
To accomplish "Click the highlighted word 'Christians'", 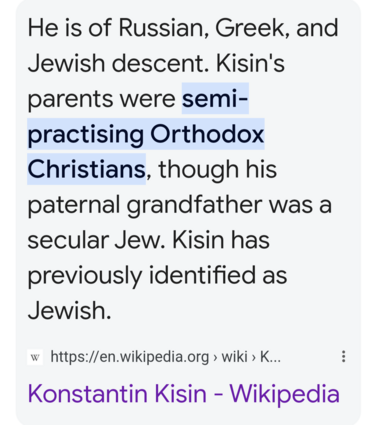I will [x=86, y=169].
